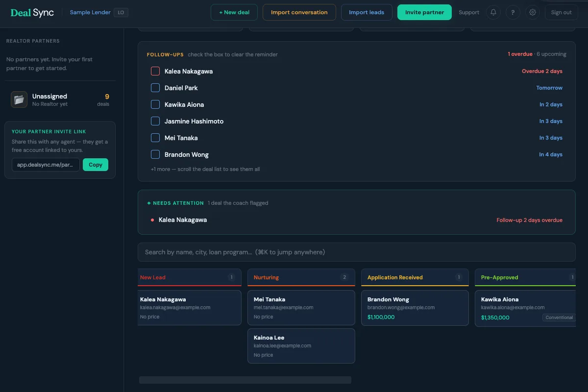The height and width of the screenshot is (392, 588).
Task: Click the red dot beside Kalea Nakagawa
Action: [x=152, y=220]
